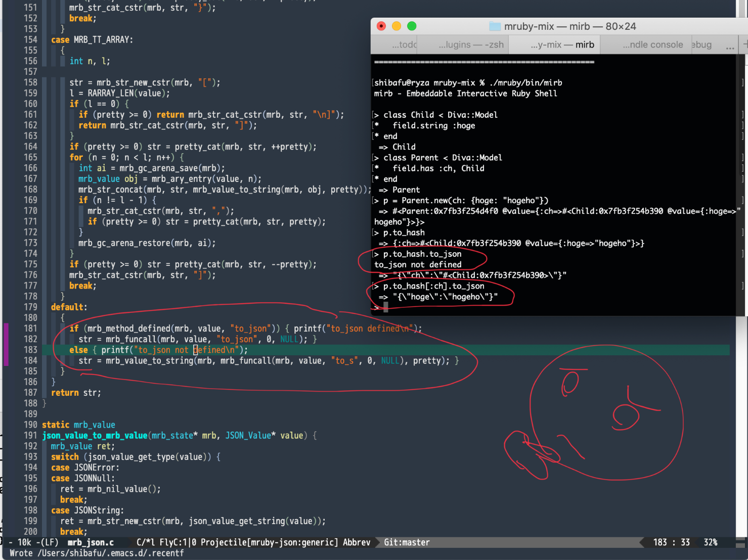748x560 pixels.
Task: Switch to the '...lugins — -zsh' terminal tab
Action: tap(471, 44)
